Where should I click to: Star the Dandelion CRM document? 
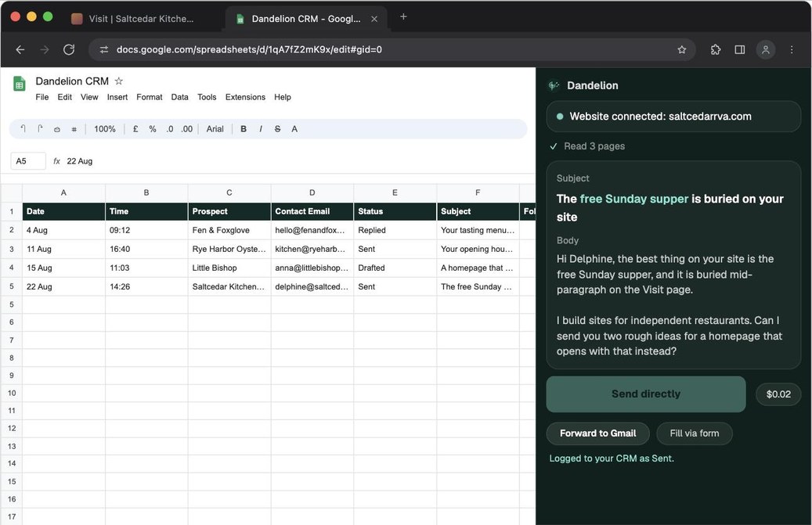click(x=118, y=81)
